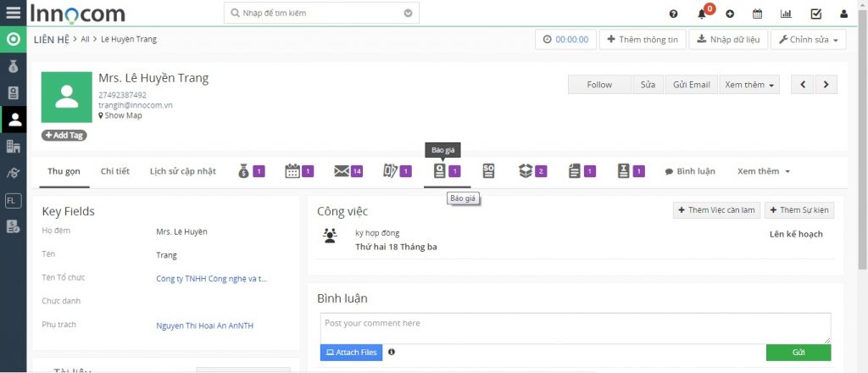Open the money bag module in sidebar

pos(13,66)
